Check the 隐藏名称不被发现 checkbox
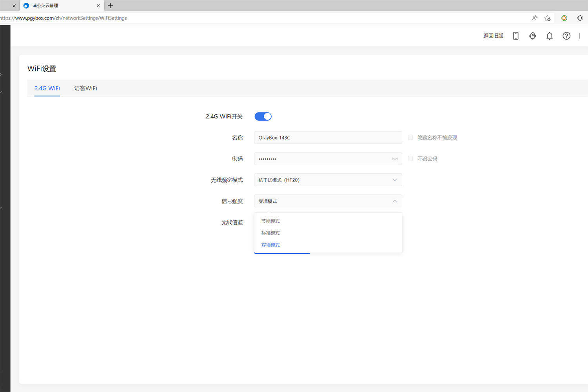 pyautogui.click(x=410, y=138)
